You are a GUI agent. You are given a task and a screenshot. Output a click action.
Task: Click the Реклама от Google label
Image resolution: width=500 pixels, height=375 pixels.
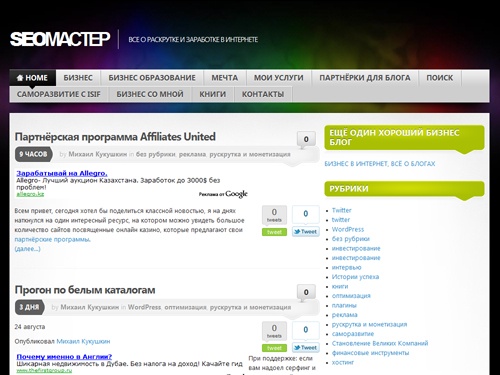click(x=223, y=194)
